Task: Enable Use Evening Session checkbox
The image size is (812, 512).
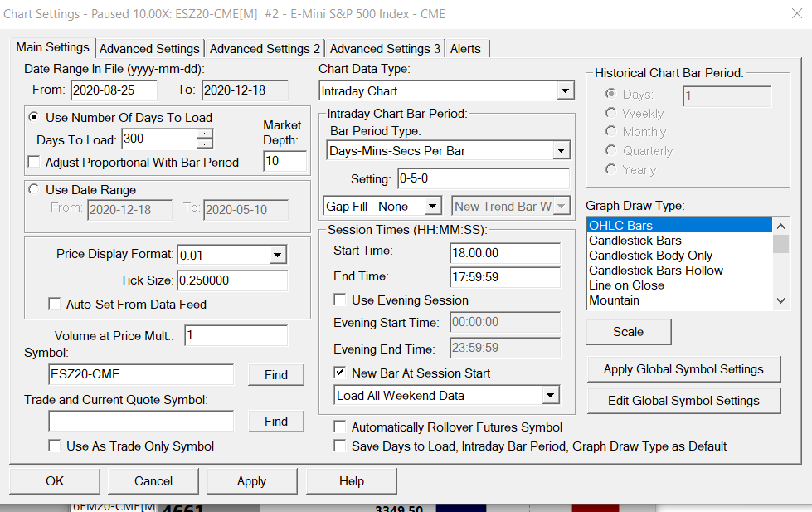Action: click(340, 300)
